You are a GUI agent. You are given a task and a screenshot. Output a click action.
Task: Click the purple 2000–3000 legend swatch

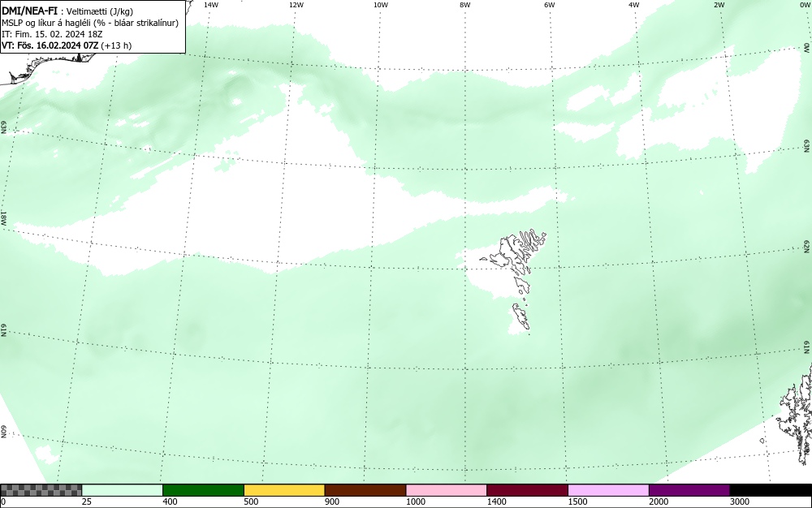pyautogui.click(x=689, y=490)
